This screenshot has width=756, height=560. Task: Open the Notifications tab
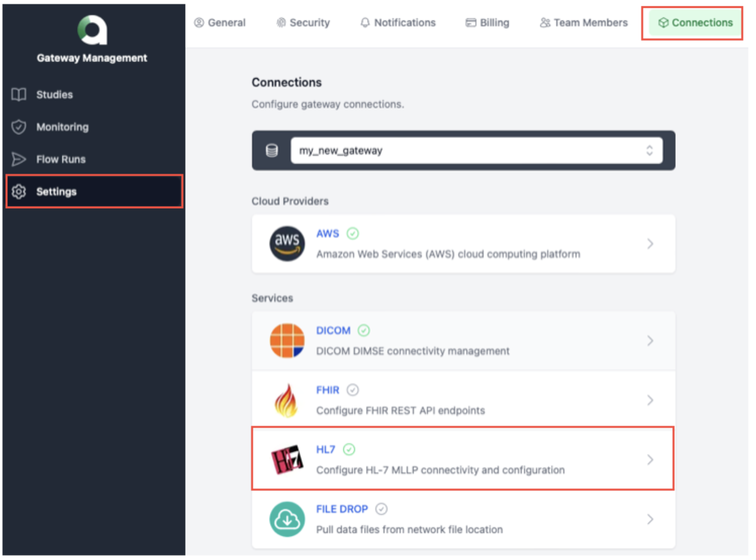pyautogui.click(x=398, y=23)
